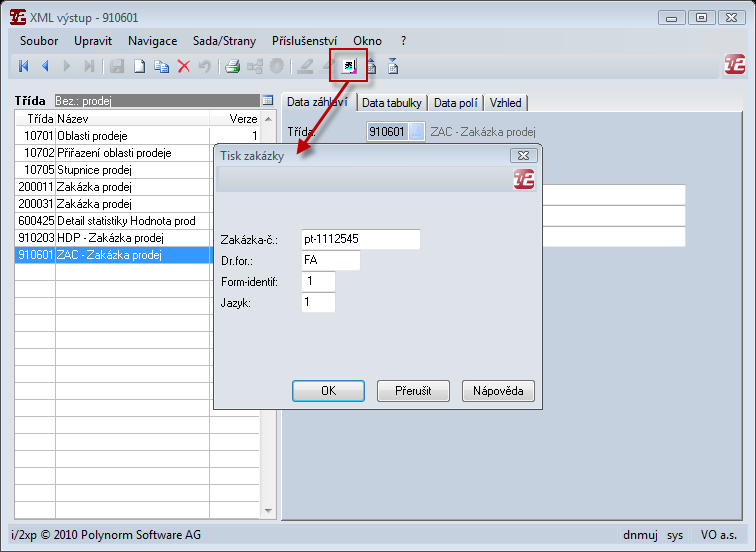The height and width of the screenshot is (552, 756).
Task: Switch to the Data tabulky tab
Action: (392, 103)
